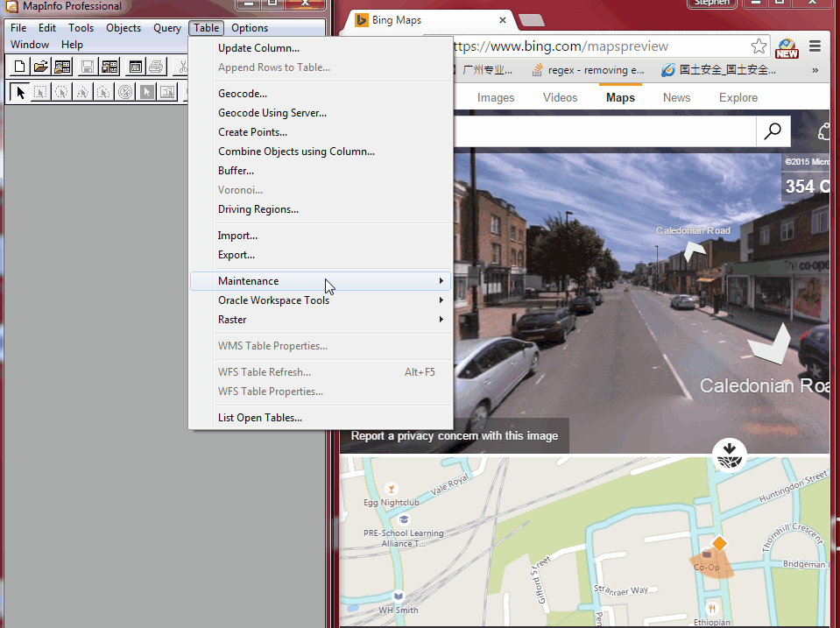The height and width of the screenshot is (628, 840).
Task: Open the Chrome hamburger menu
Action: tap(815, 46)
